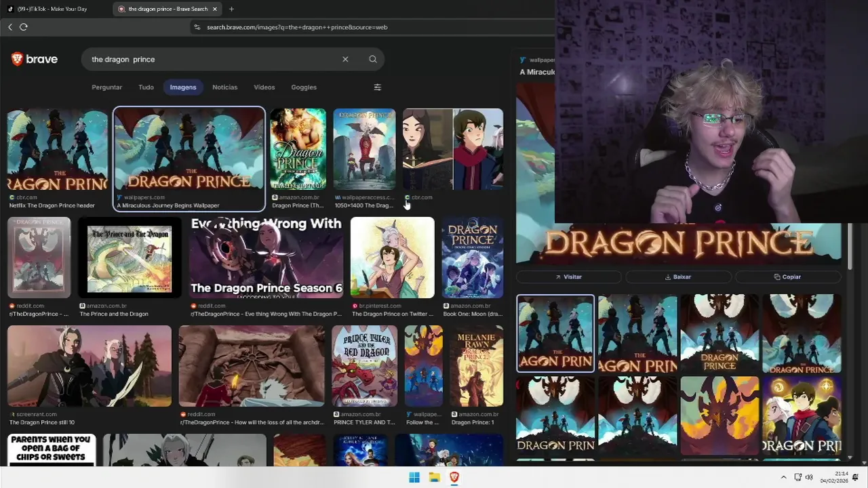Reload the page
This screenshot has width=868, height=488.
(24, 27)
